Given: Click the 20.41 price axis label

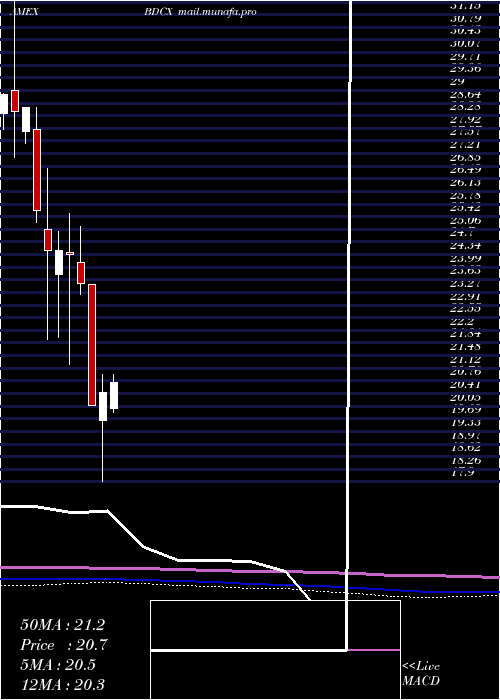Looking at the screenshot, I should tap(466, 385).
